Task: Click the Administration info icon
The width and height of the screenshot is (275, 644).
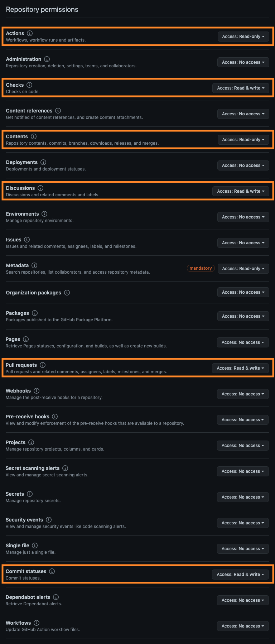Action: pos(46,59)
